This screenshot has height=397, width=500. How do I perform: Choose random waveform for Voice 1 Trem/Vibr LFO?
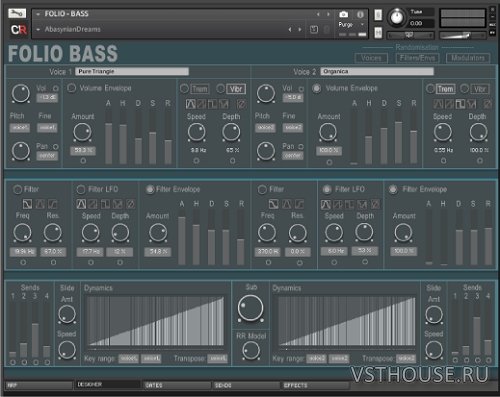click(224, 104)
